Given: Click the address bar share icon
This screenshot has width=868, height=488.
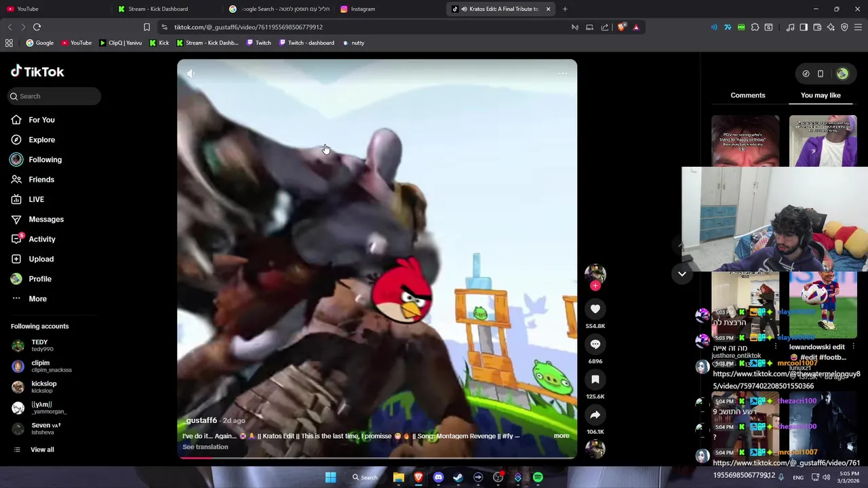Looking at the screenshot, I should tap(605, 27).
